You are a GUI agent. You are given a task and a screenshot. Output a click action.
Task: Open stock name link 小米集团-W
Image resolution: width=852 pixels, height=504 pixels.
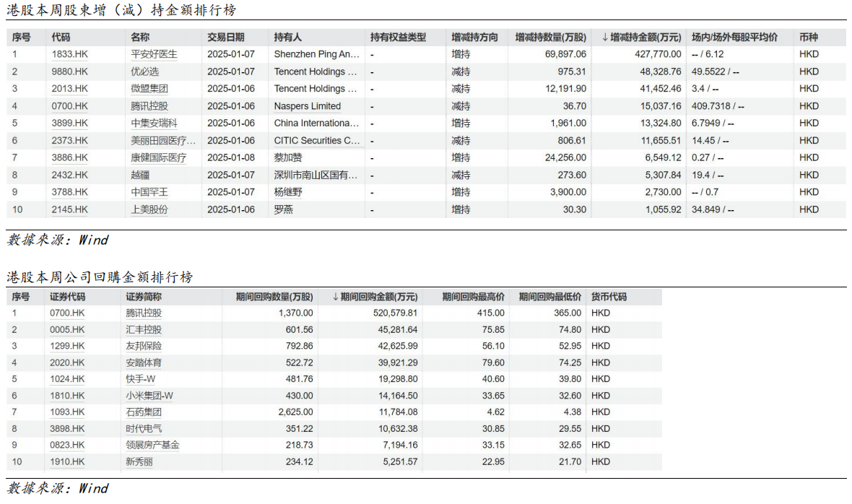[x=149, y=396]
